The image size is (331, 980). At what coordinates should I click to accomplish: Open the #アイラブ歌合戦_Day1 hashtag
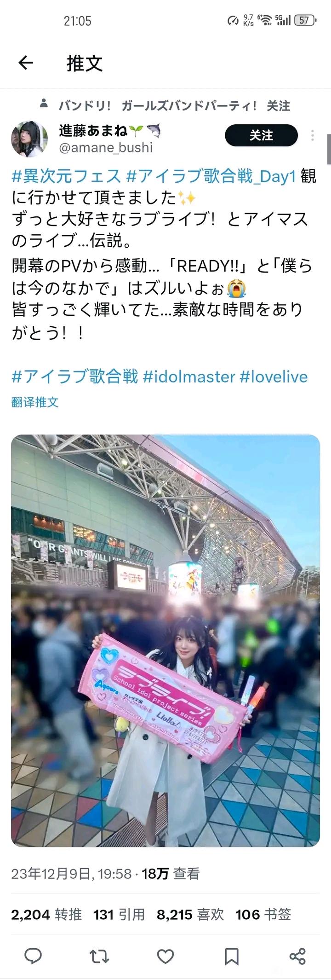point(211,176)
